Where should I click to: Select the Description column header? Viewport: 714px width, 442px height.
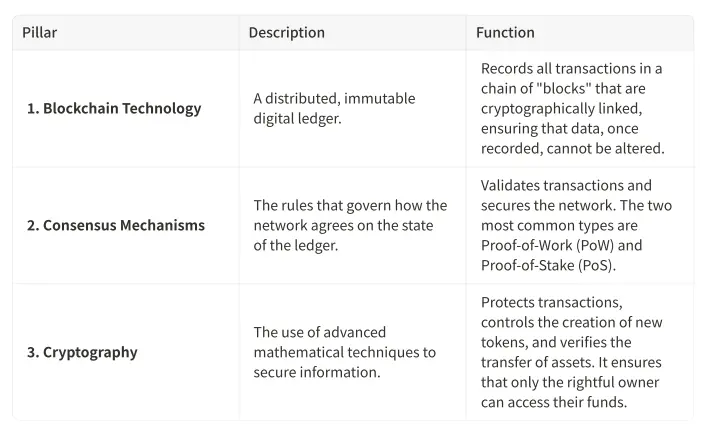pos(287,32)
